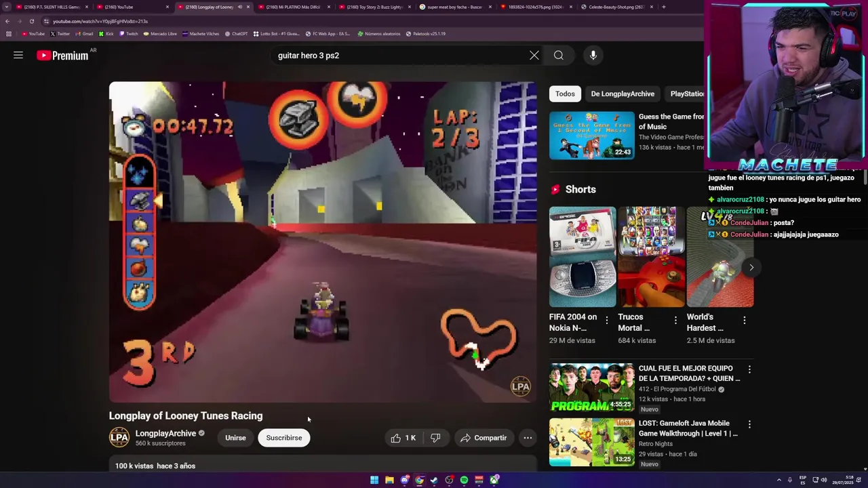Screen dimensions: 868x488
Task: Reload the page in browser toolbar
Action: click(x=31, y=21)
